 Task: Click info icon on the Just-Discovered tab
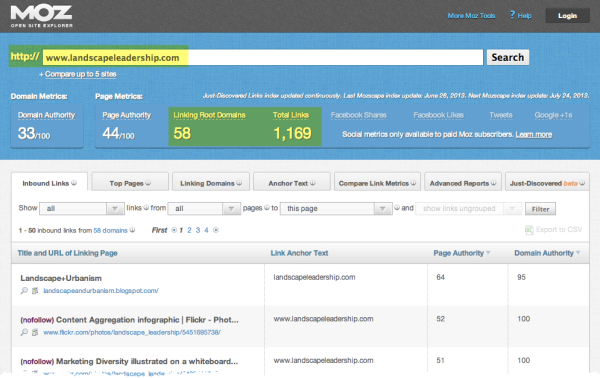pyautogui.click(x=582, y=183)
